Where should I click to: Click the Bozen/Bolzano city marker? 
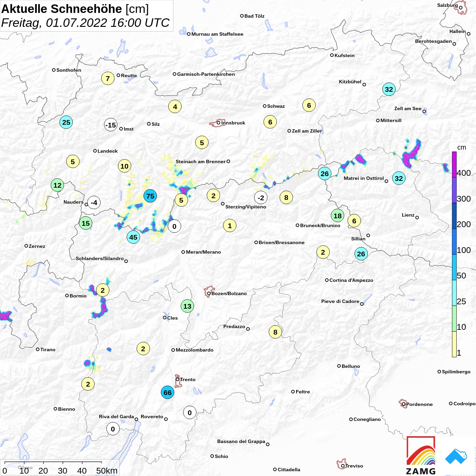click(209, 293)
